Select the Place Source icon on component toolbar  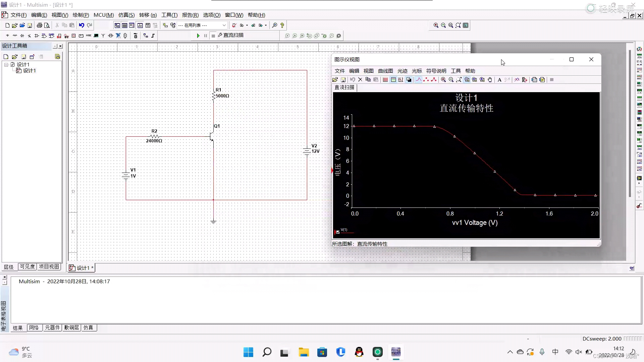(x=7, y=36)
